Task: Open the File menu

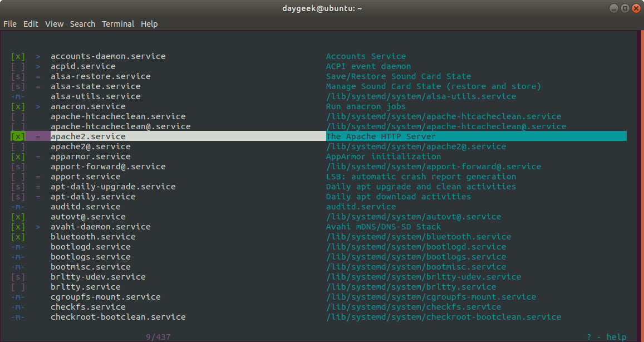Action: click(10, 24)
